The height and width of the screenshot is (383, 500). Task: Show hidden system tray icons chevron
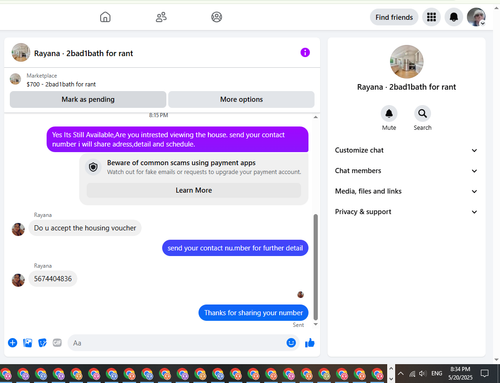[401, 373]
